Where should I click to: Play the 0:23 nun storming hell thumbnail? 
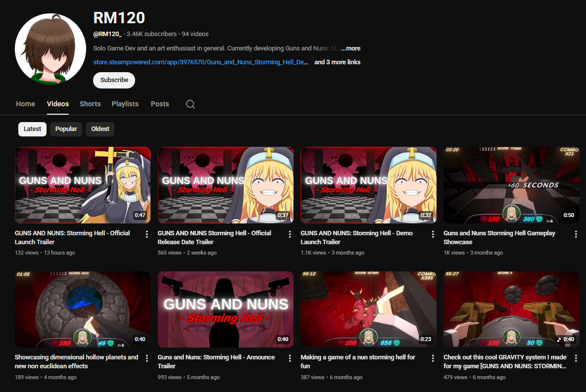point(369,309)
